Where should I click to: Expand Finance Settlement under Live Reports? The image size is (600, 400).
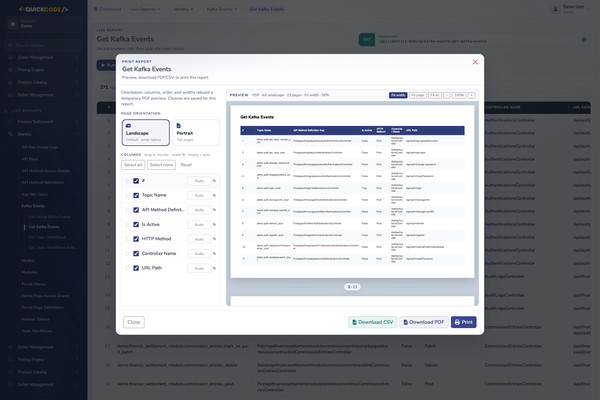point(43,122)
